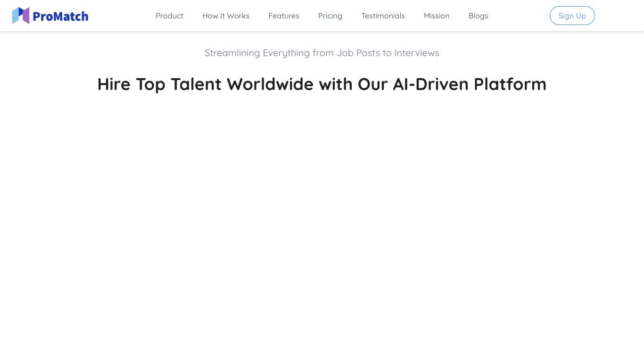The height and width of the screenshot is (362, 644).
Task: Visit the Blogs page
Action: tap(478, 16)
